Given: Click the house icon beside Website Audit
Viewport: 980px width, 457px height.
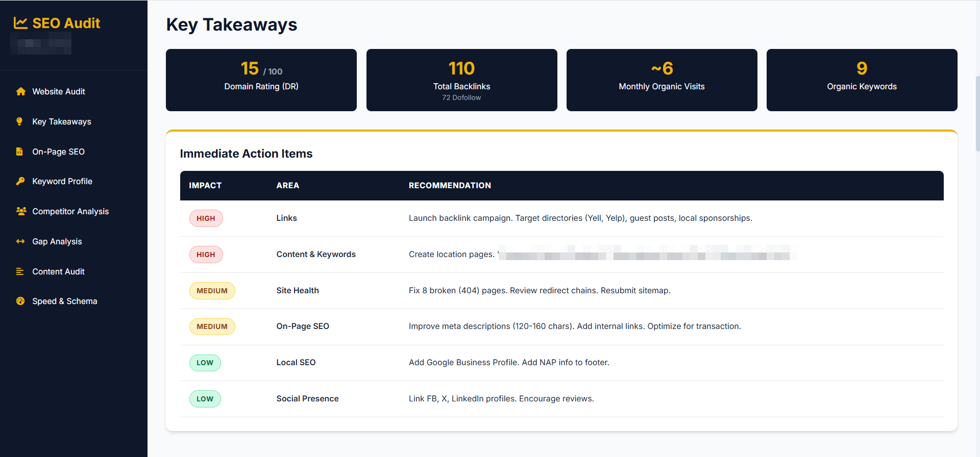Looking at the screenshot, I should [20, 91].
